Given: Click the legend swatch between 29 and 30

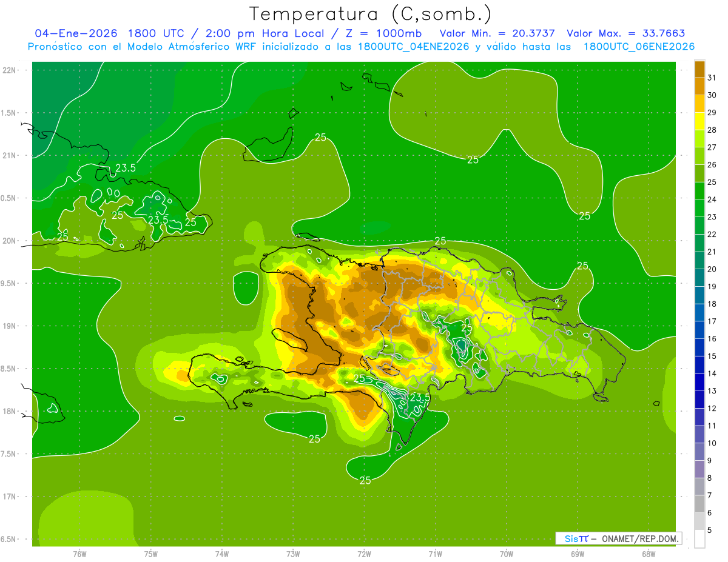Looking at the screenshot, I should 699,104.
